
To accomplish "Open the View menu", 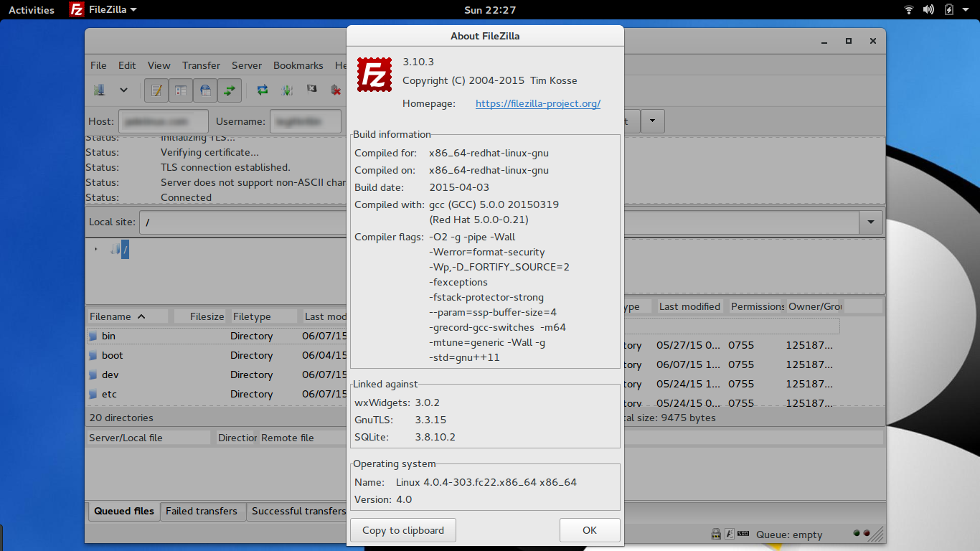I will [159, 65].
